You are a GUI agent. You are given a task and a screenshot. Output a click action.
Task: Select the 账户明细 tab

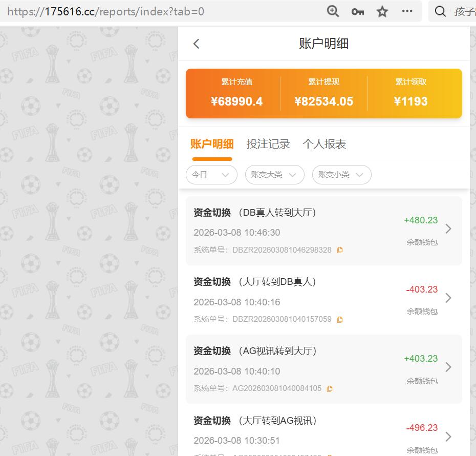[x=212, y=144]
